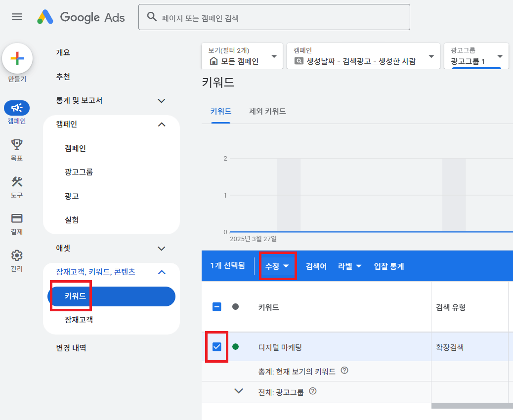Image resolution: width=513 pixels, height=420 pixels.
Task: Click the 도구 wrench sidebar icon
Action: 16,183
